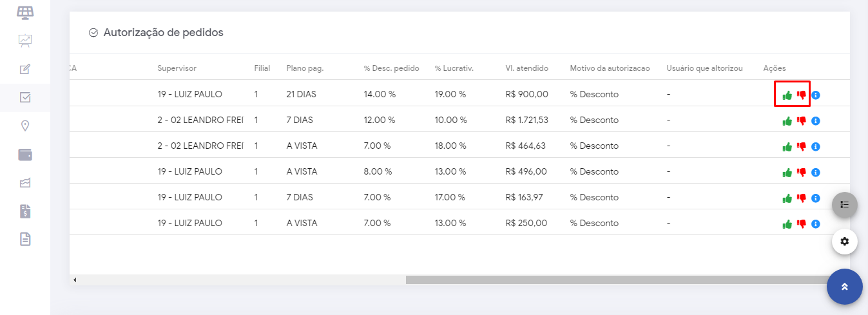
Task: Open the dashboard item atop the sidebar
Action: click(x=25, y=12)
